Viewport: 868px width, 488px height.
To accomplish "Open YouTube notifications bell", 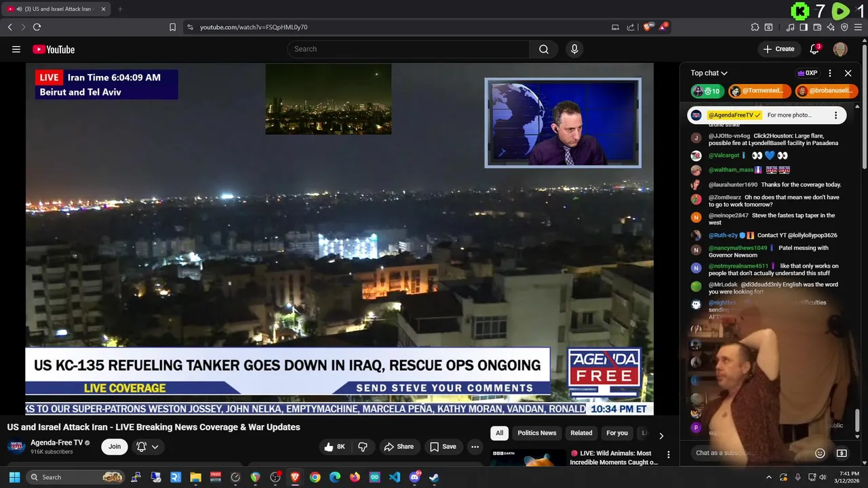I will coord(815,49).
